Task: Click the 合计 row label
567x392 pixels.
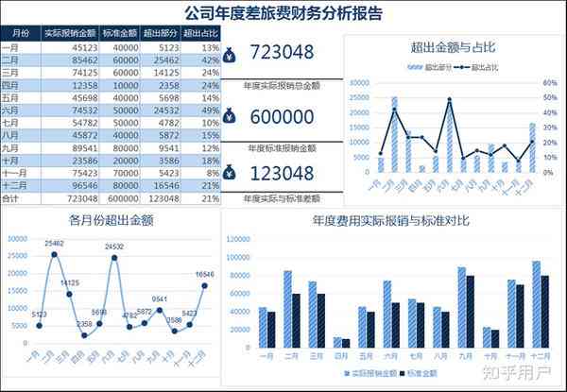Action: pos(9,198)
